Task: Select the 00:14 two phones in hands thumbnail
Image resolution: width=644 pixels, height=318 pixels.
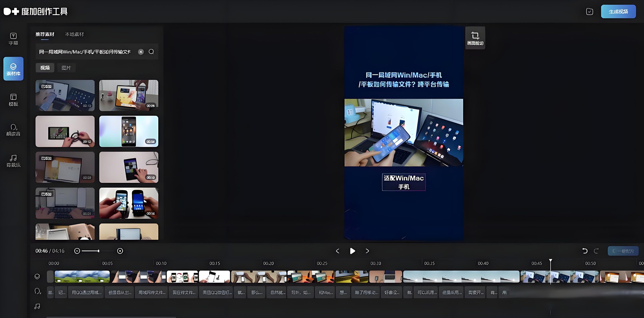Action: (129, 203)
